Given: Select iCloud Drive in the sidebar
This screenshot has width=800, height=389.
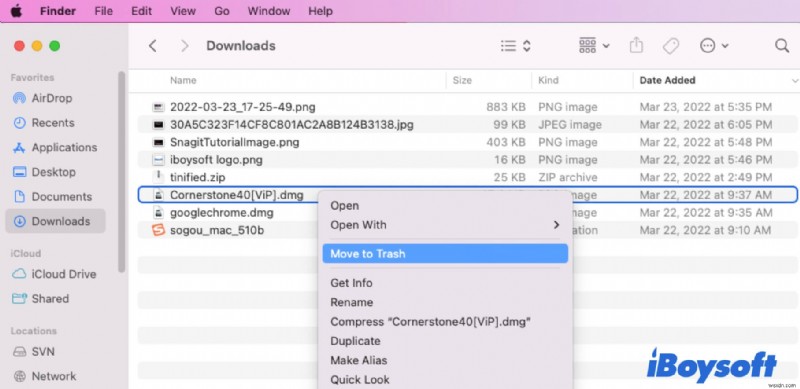Looking at the screenshot, I should [x=55, y=274].
